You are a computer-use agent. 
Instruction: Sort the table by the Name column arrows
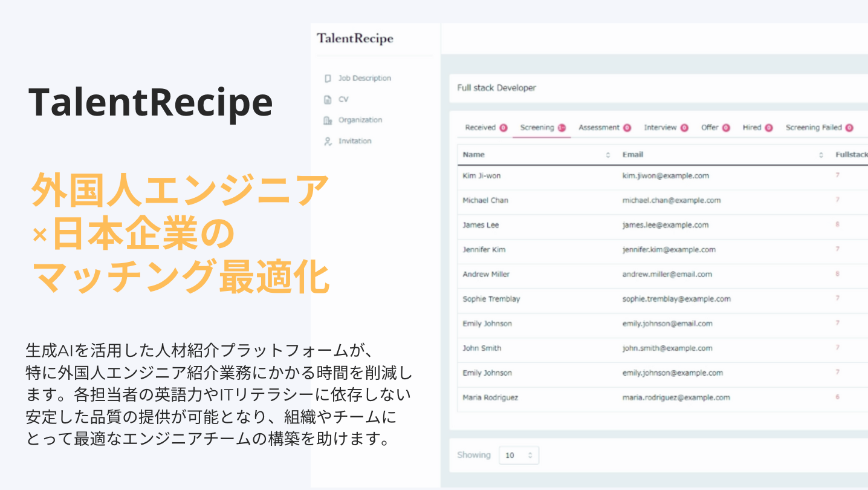click(x=608, y=155)
